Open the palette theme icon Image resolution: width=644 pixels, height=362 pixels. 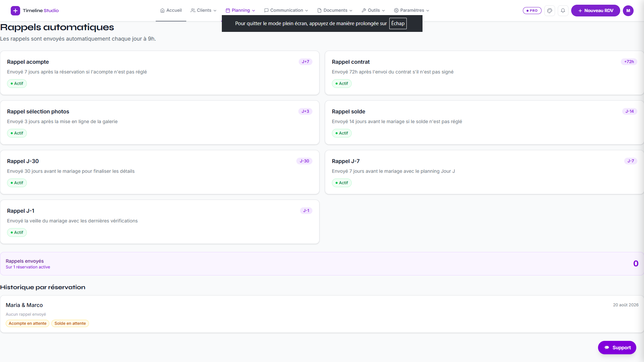(x=550, y=11)
